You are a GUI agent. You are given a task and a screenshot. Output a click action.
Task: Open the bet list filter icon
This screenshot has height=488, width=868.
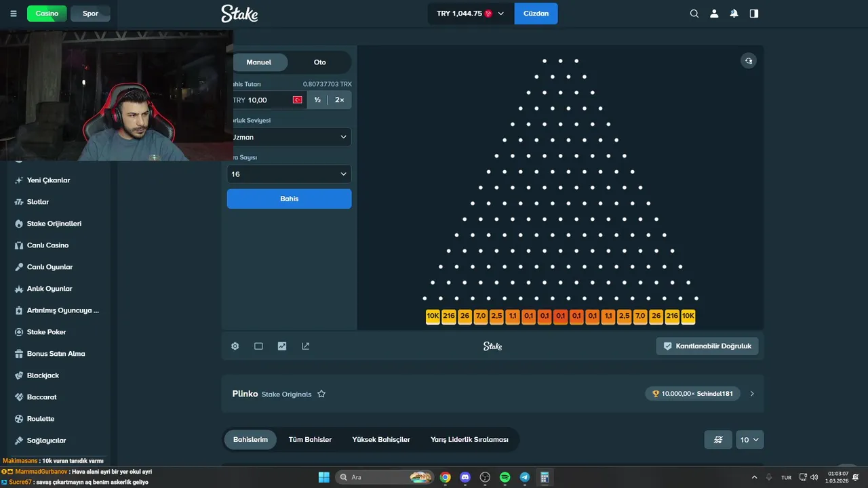(x=718, y=440)
